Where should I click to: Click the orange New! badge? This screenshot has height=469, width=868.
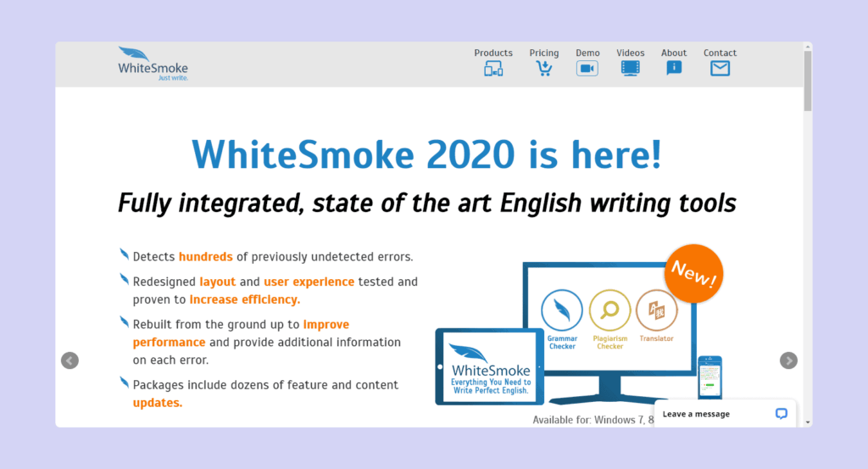coord(694,273)
